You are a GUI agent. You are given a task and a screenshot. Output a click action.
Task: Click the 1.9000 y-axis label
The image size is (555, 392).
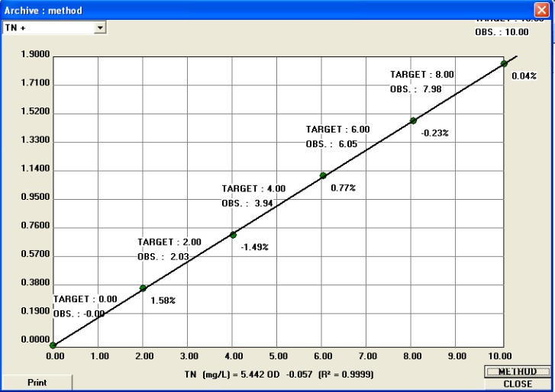35,54
